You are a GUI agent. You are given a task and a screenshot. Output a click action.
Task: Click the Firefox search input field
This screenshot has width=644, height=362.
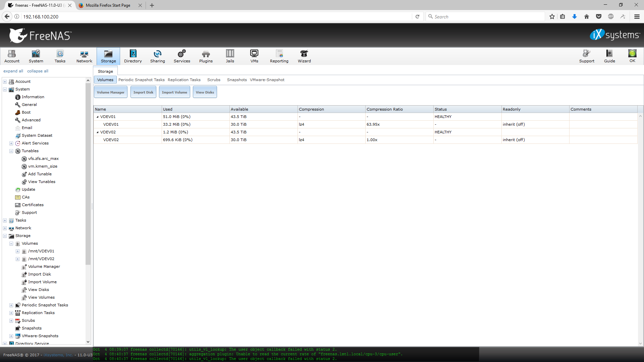coord(485,16)
